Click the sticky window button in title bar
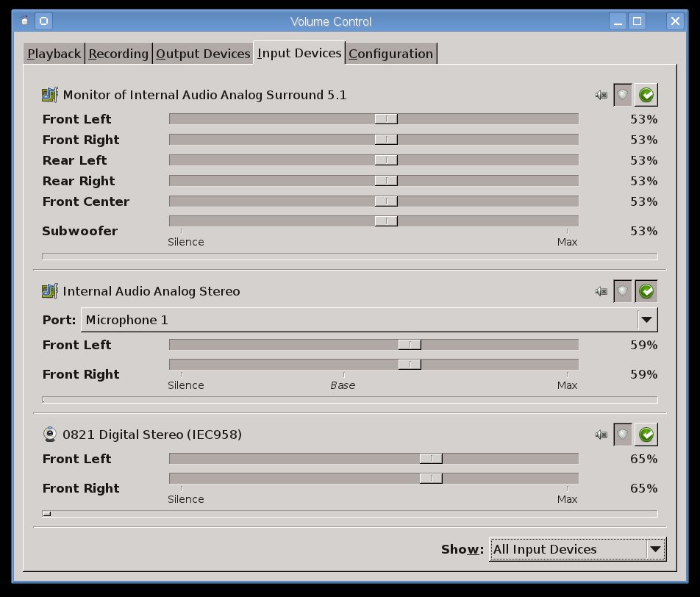This screenshot has height=597, width=700. click(44, 21)
